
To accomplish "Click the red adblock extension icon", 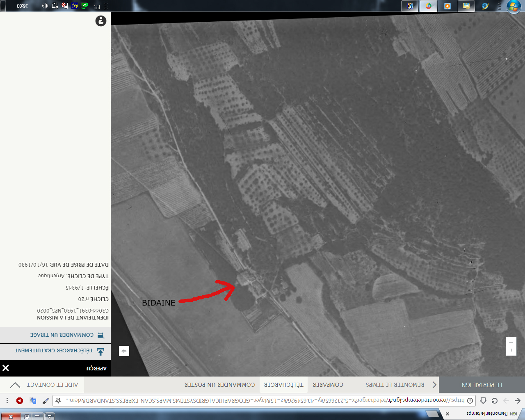I will [x=20, y=401].
